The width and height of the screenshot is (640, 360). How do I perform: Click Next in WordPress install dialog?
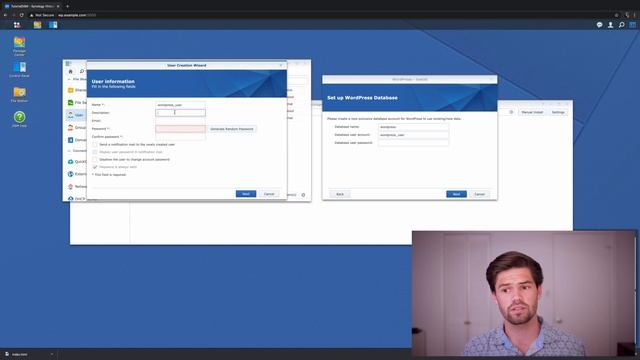[x=456, y=194]
